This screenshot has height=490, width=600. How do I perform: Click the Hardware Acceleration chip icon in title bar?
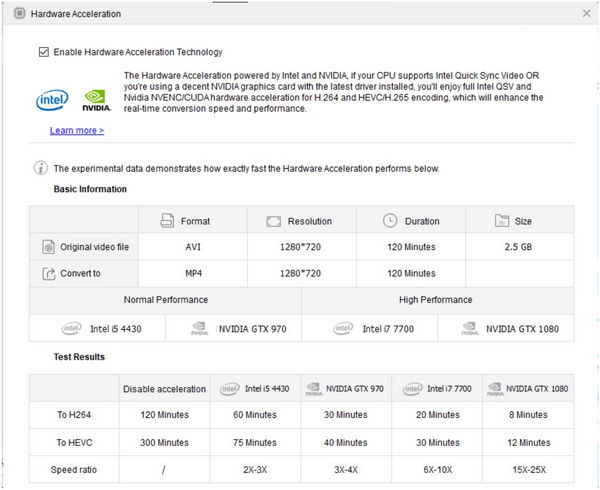pos(19,13)
